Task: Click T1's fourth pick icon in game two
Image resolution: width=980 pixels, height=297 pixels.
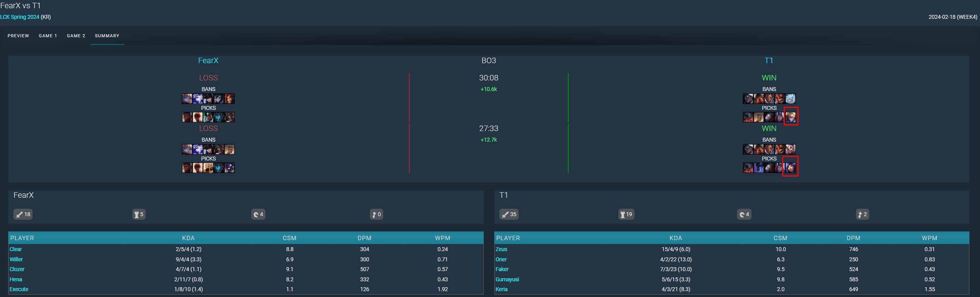Action: point(780,168)
